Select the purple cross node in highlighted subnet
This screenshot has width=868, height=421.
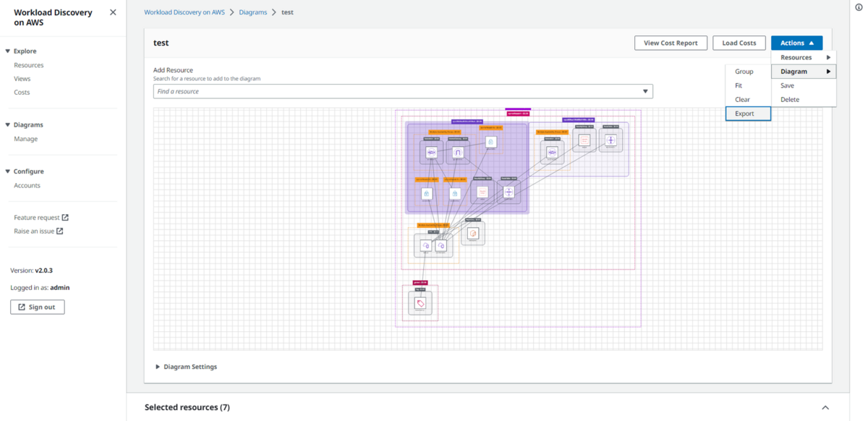[x=509, y=192]
